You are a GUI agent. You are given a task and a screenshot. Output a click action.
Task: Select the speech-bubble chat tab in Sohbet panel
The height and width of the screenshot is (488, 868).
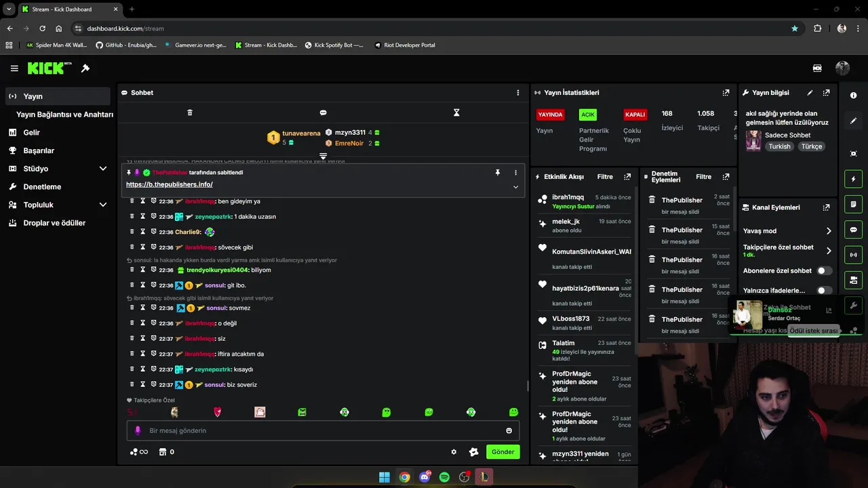[x=323, y=113]
